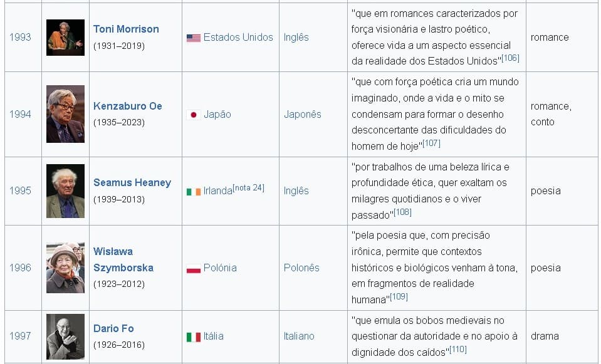Click the United States flag icon
This screenshot has height=364, width=601.
(x=193, y=38)
